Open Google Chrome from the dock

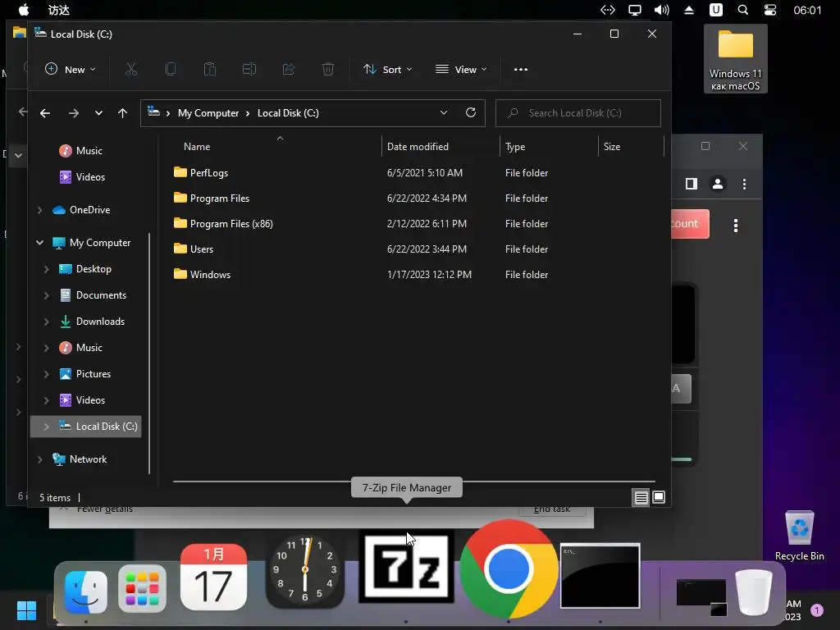pyautogui.click(x=509, y=569)
